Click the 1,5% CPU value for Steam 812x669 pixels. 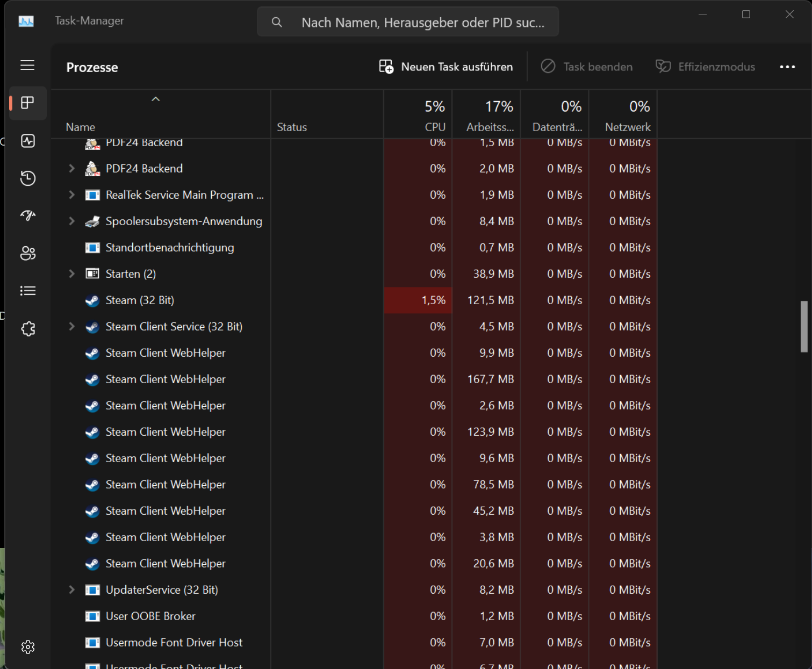pyautogui.click(x=434, y=300)
